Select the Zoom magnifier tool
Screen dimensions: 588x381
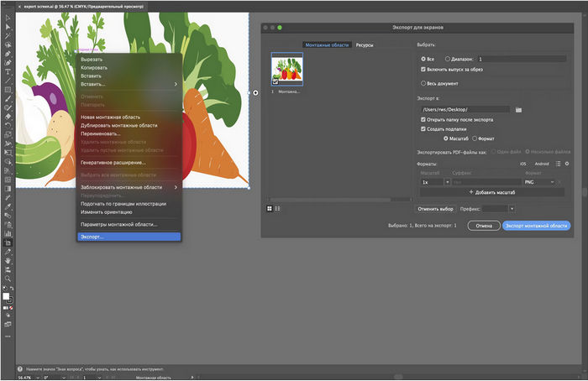[x=7, y=277]
